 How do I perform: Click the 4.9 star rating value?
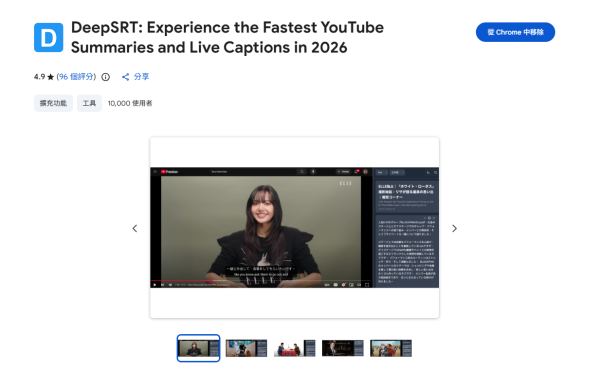(39, 77)
